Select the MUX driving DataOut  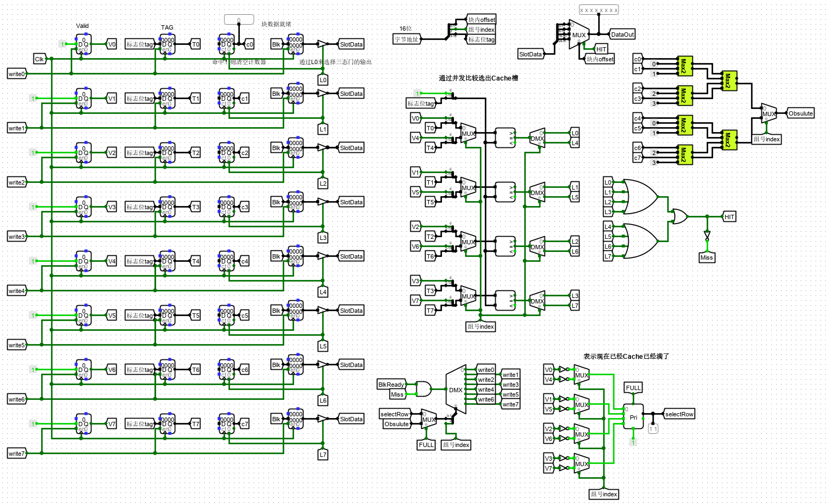(x=579, y=35)
